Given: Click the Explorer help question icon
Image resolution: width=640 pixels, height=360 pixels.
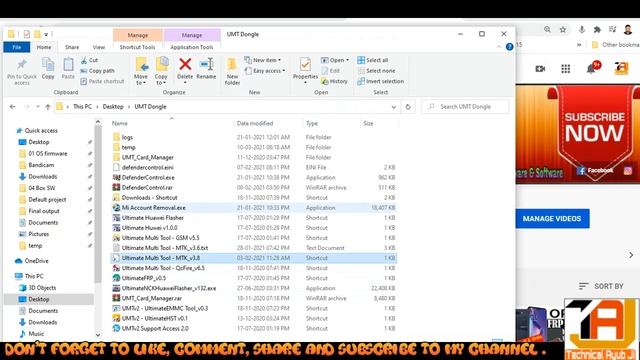Looking at the screenshot, I should (x=509, y=47).
